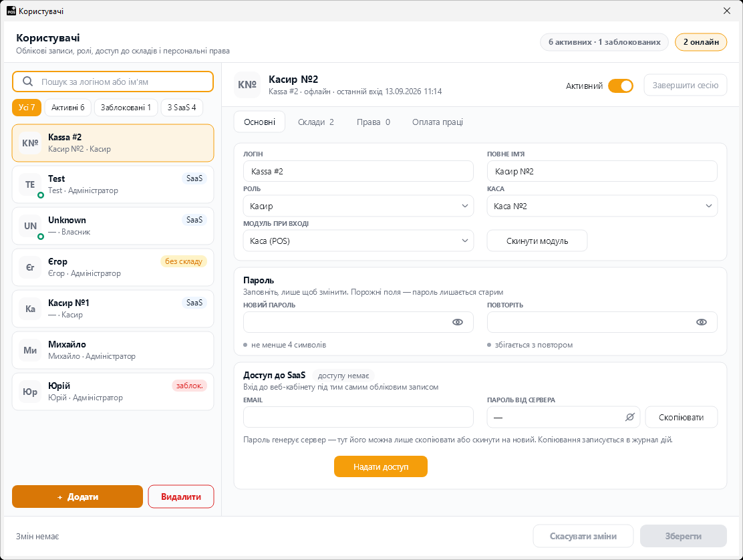Click the 2 онлайн badge
743x560 pixels.
tap(701, 42)
